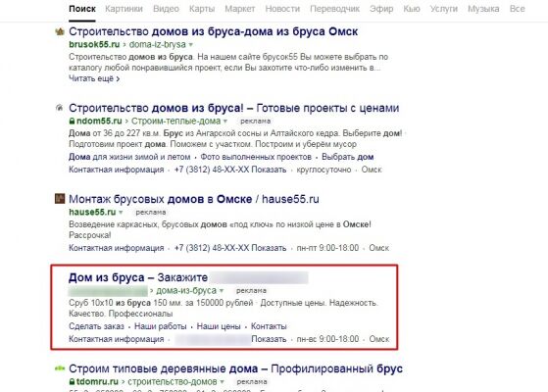548x392 pixels.
Task: Open the Наши работы sitelink
Action: click(x=161, y=326)
